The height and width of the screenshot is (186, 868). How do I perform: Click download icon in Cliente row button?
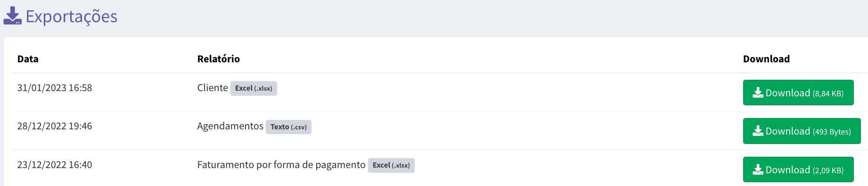tap(758, 93)
